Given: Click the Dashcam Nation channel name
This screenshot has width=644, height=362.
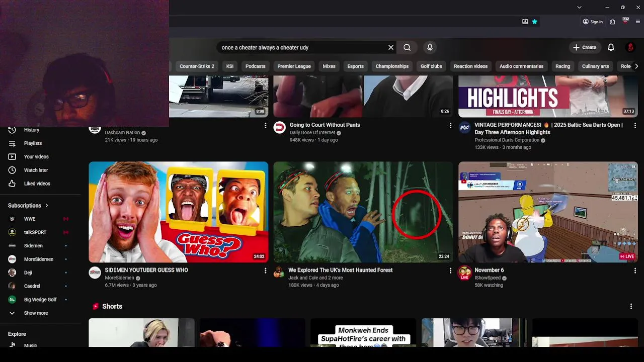Looking at the screenshot, I should tap(122, 133).
